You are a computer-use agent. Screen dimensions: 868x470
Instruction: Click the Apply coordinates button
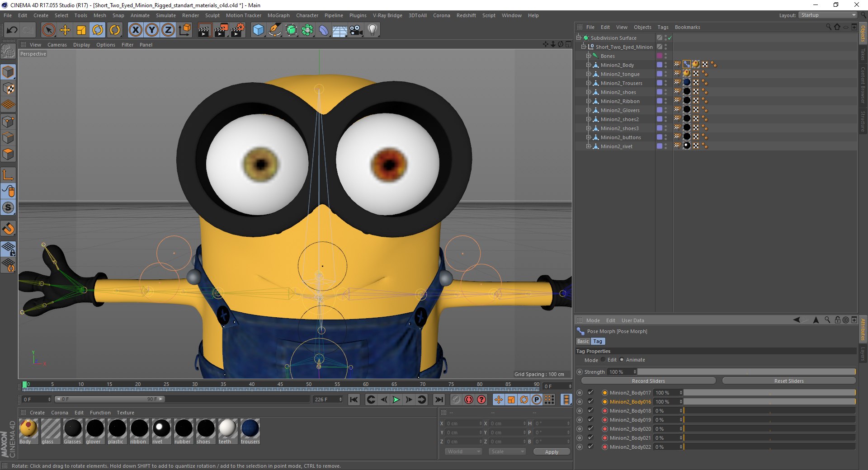pos(552,452)
